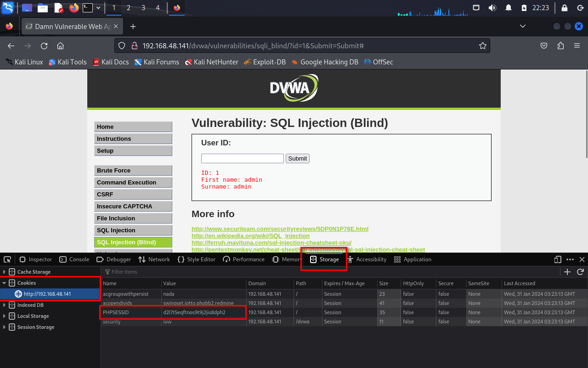The image size is (588, 368).
Task: Open the extensions puzzle icon
Action: 560,46
